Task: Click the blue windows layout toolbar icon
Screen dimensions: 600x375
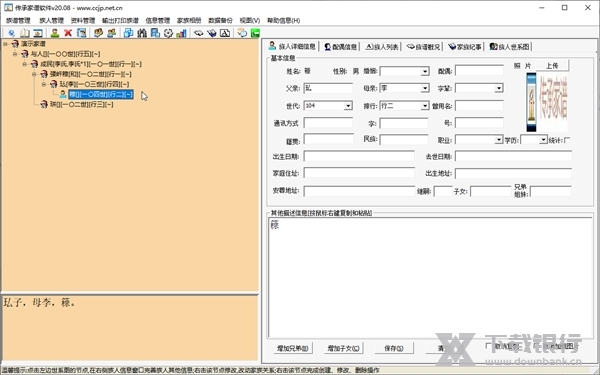Action: coord(155,33)
